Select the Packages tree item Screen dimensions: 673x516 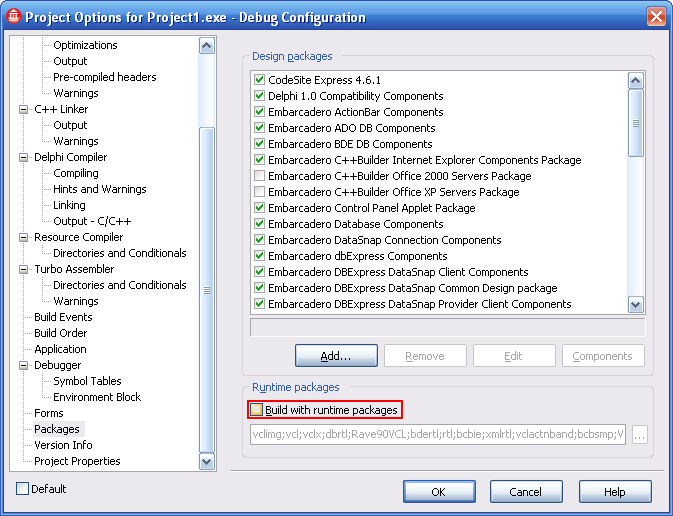click(x=57, y=429)
